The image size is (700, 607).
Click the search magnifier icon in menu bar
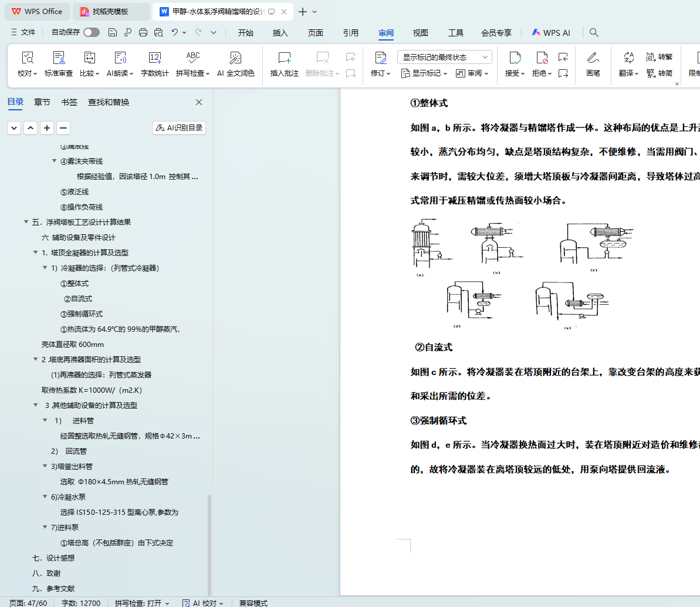[594, 33]
